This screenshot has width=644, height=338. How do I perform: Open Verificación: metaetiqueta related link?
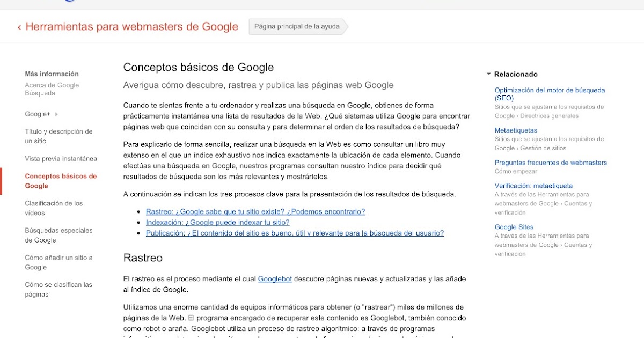pos(533,186)
